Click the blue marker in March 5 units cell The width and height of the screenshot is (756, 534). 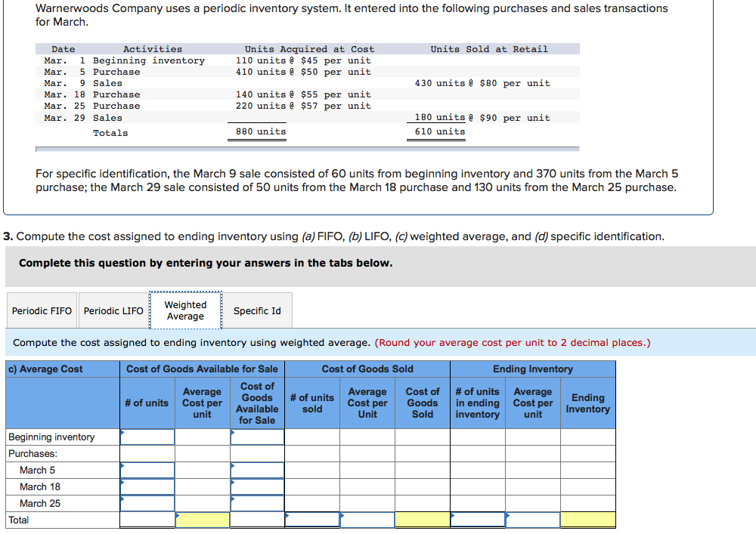(122, 465)
